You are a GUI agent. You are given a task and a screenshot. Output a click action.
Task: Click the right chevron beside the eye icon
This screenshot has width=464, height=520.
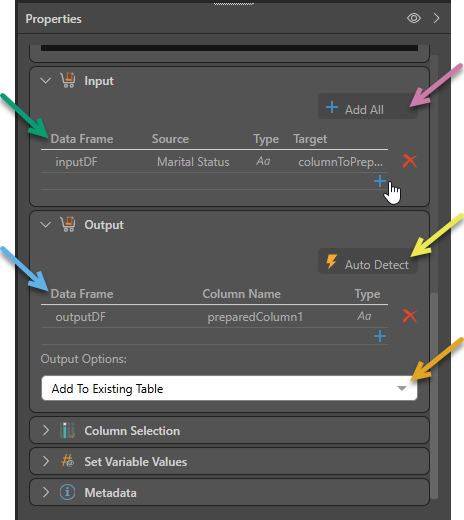436,18
